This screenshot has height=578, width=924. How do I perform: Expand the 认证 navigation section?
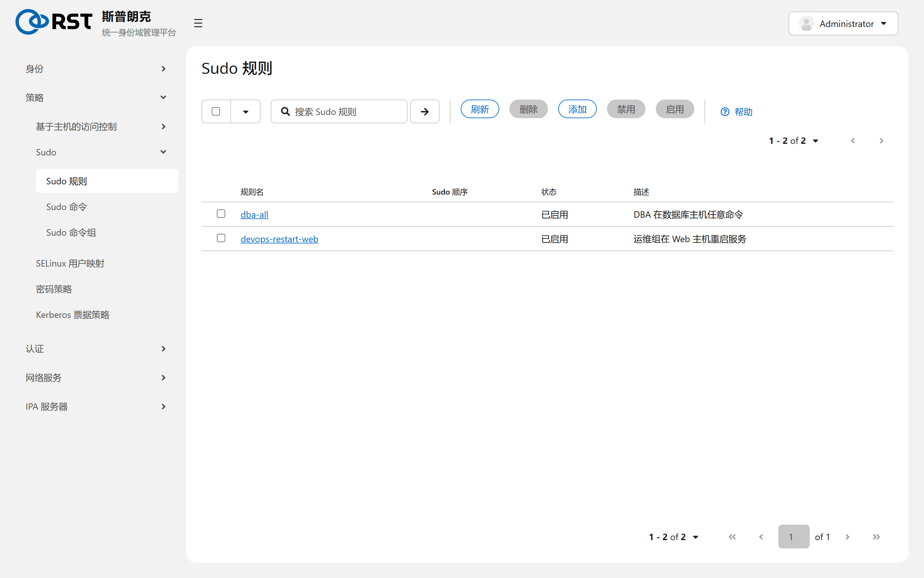(96, 349)
